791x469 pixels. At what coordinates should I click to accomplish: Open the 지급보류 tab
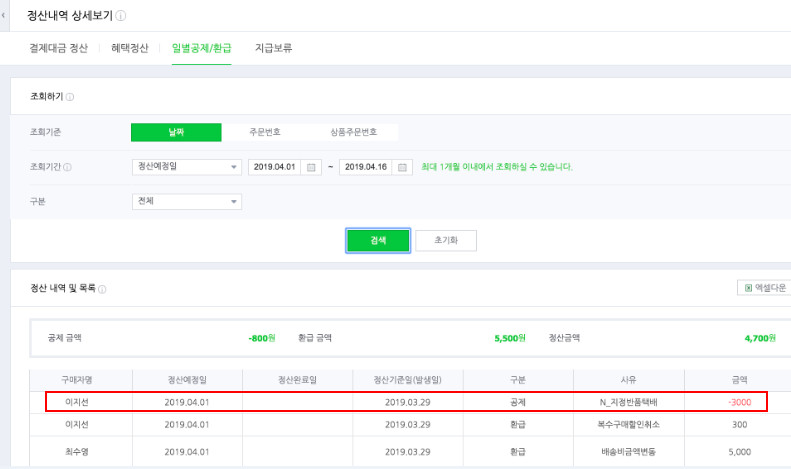[274, 48]
